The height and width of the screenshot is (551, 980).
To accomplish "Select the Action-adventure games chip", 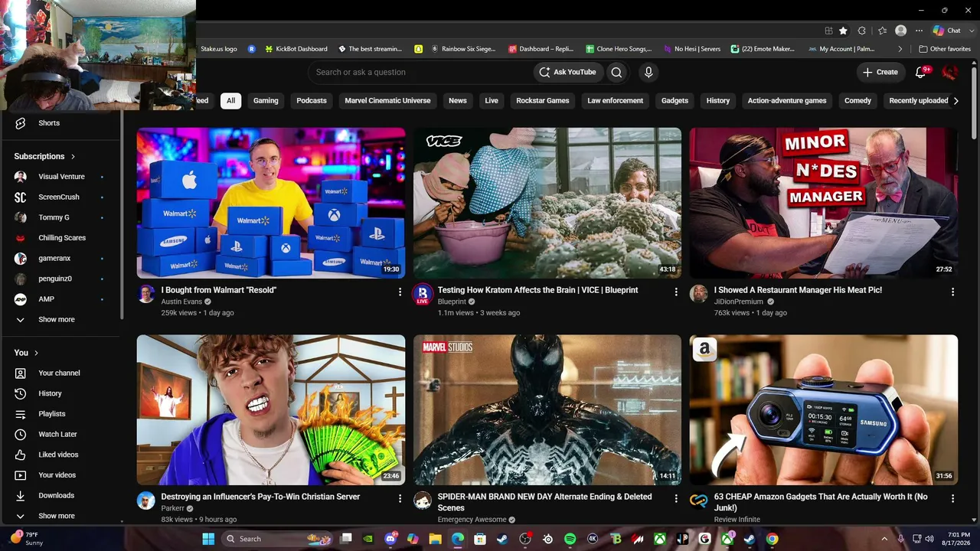I will tap(787, 100).
